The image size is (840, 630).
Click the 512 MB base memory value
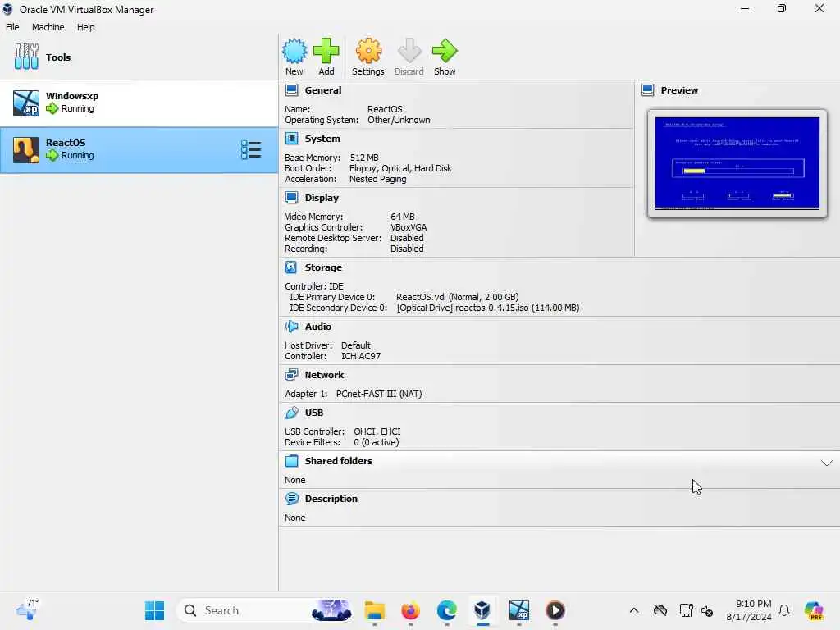pyautogui.click(x=364, y=157)
